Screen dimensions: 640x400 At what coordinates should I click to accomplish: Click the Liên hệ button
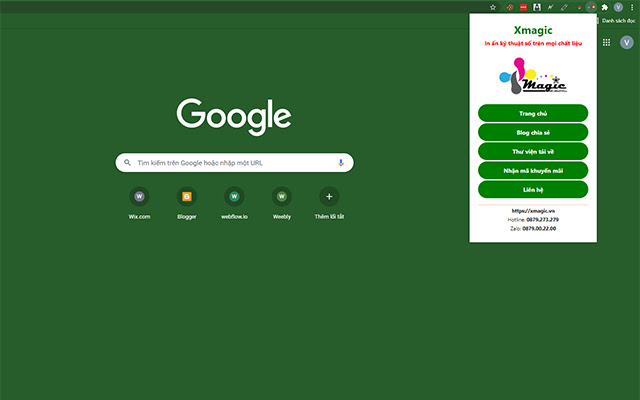coord(533,189)
